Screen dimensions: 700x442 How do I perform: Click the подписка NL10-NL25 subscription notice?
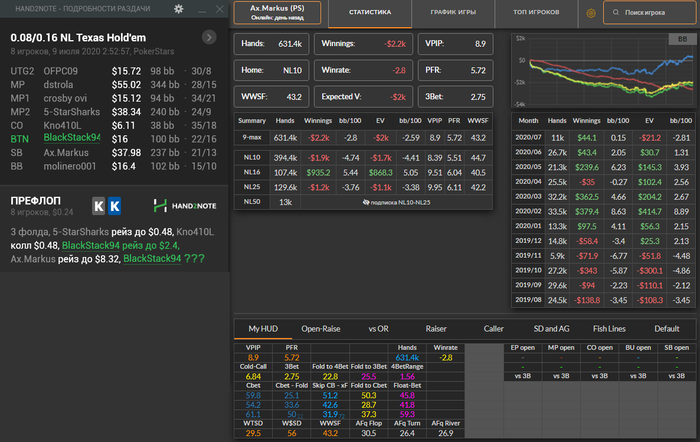tap(399, 202)
